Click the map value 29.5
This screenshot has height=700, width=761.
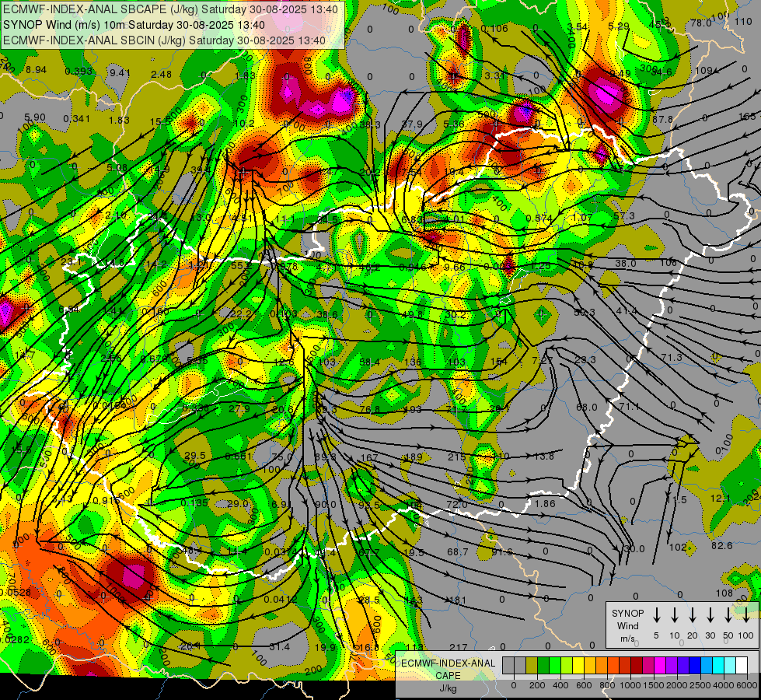(x=195, y=456)
